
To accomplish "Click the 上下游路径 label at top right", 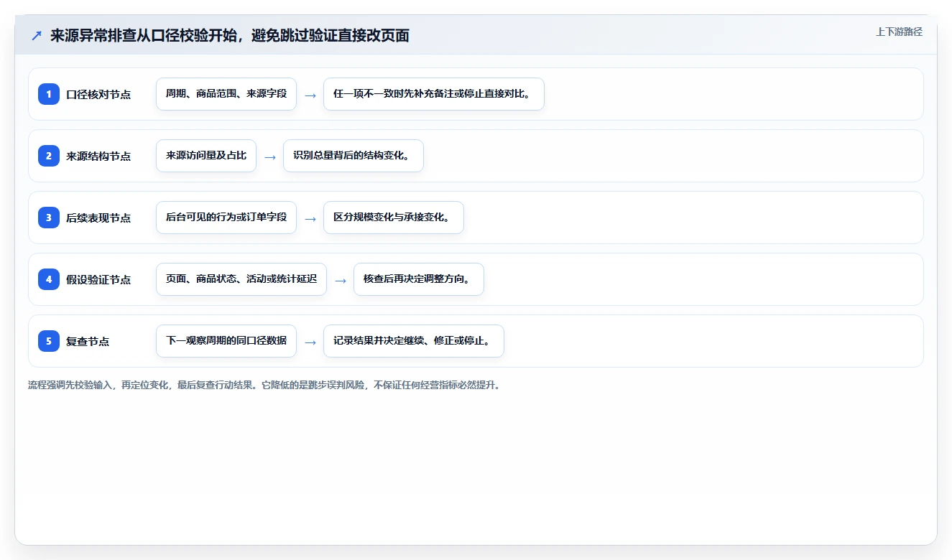I will tap(899, 32).
